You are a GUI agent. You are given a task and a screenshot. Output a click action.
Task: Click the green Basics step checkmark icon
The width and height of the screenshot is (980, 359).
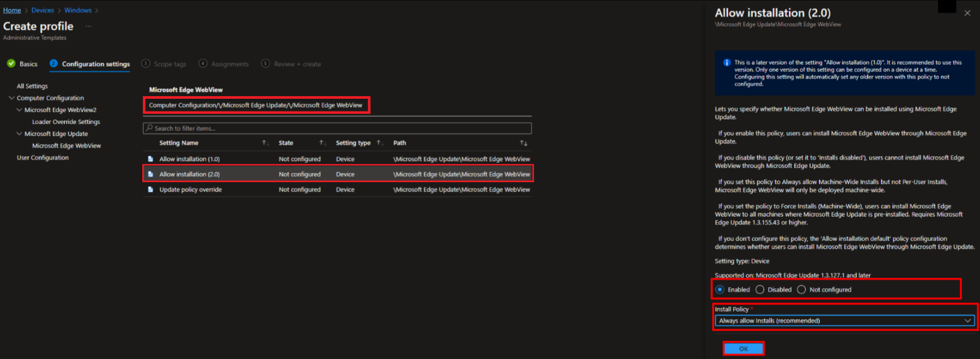pyautogui.click(x=11, y=64)
